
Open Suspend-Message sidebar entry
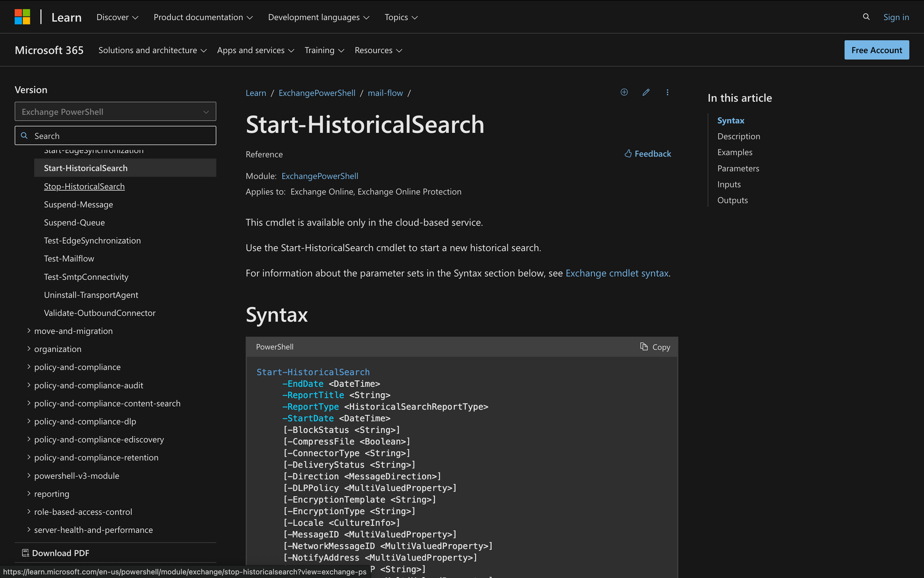[78, 204]
